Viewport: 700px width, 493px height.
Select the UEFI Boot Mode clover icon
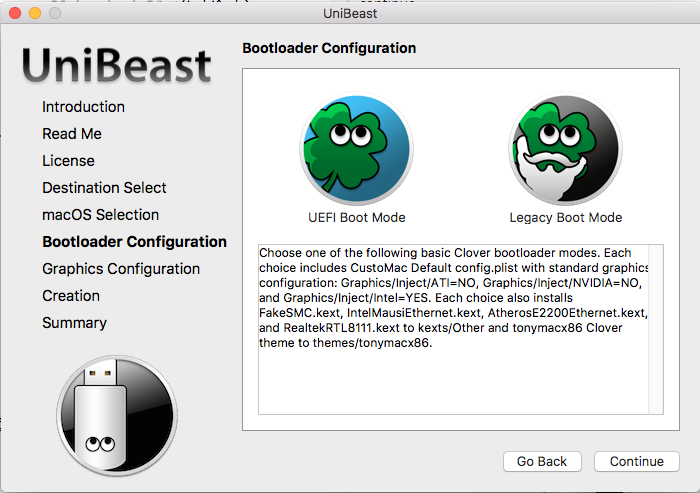(355, 149)
